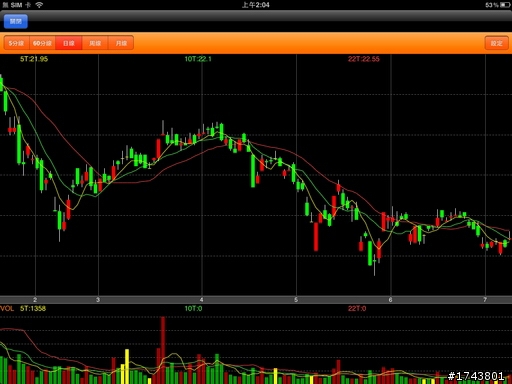The height and width of the screenshot is (384, 512).
Task: Open the 設定 settings button
Action: (x=496, y=43)
